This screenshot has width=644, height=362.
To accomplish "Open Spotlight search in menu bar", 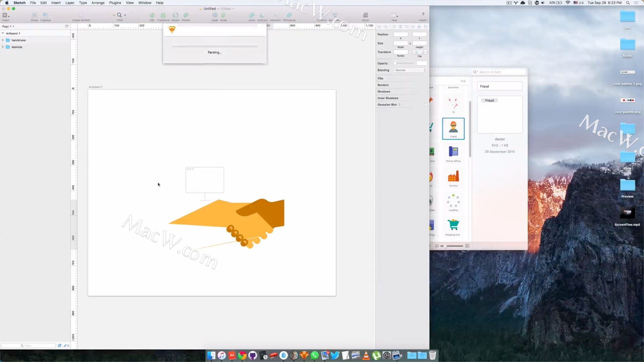I will pos(628,3).
